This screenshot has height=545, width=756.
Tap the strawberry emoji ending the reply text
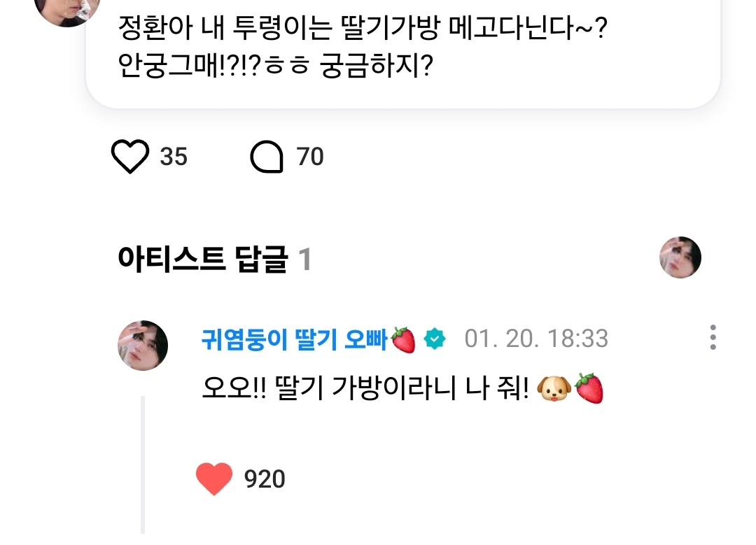pos(589,390)
